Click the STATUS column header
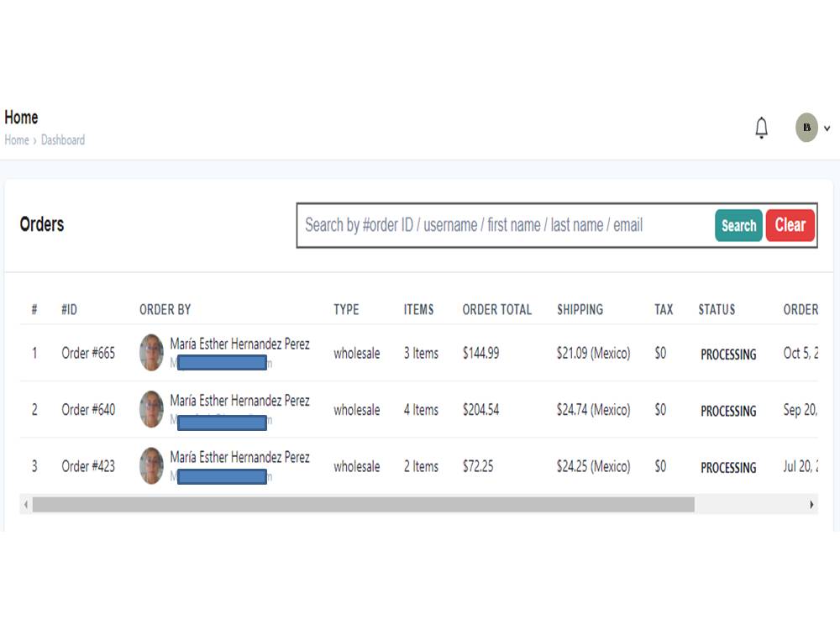 pos(717,310)
